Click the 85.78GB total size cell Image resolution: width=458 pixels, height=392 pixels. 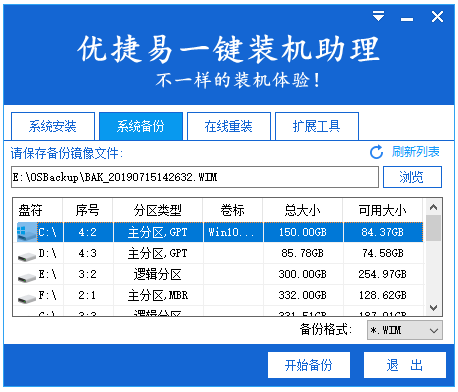[303, 253]
